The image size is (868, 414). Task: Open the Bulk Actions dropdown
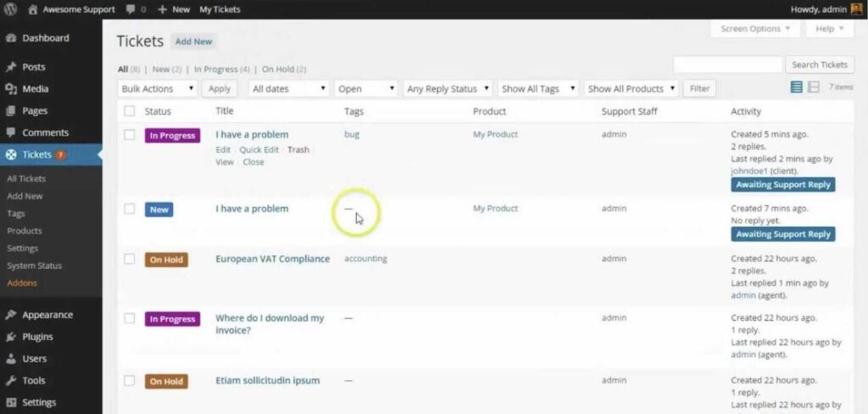[158, 88]
